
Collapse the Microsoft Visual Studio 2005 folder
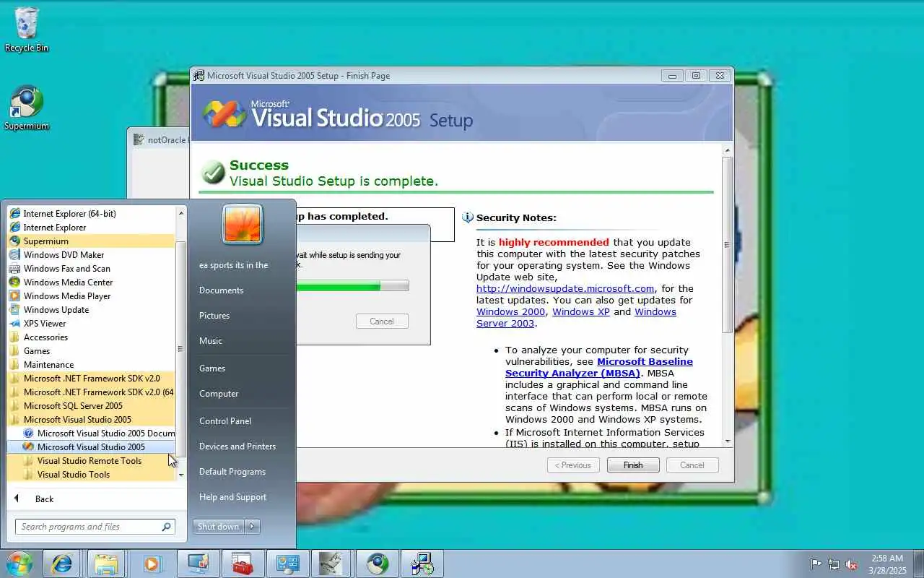click(x=91, y=420)
